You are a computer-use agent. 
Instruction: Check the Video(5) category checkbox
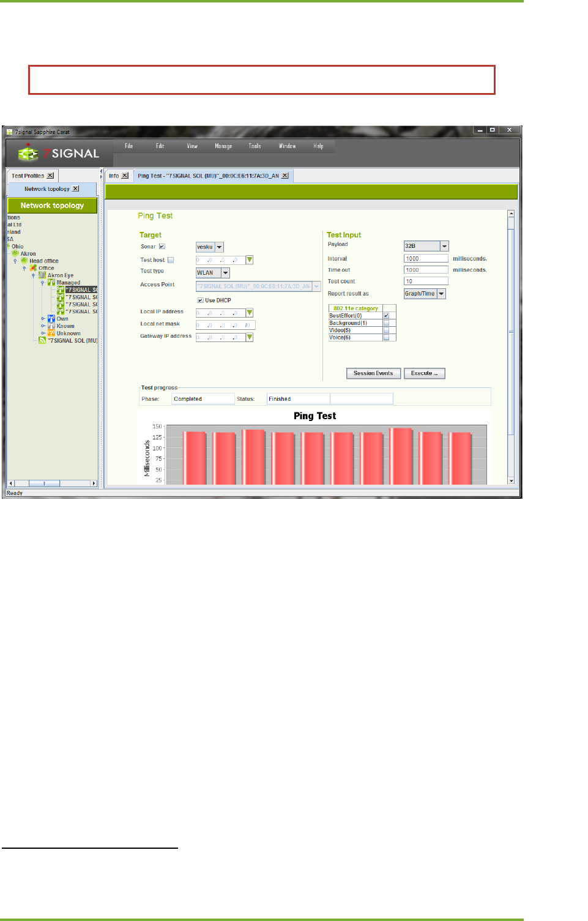click(x=386, y=330)
